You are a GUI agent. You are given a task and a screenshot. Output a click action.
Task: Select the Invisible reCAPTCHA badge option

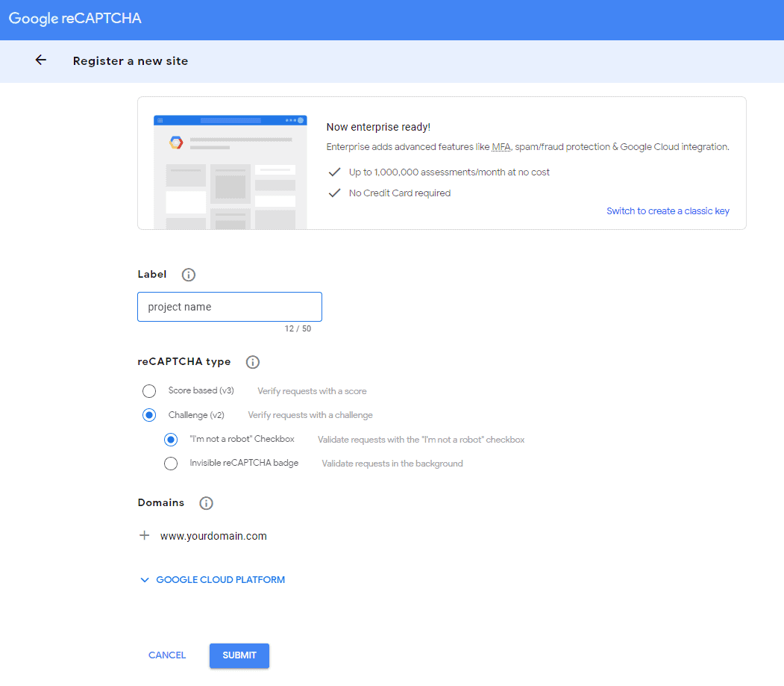[171, 464]
